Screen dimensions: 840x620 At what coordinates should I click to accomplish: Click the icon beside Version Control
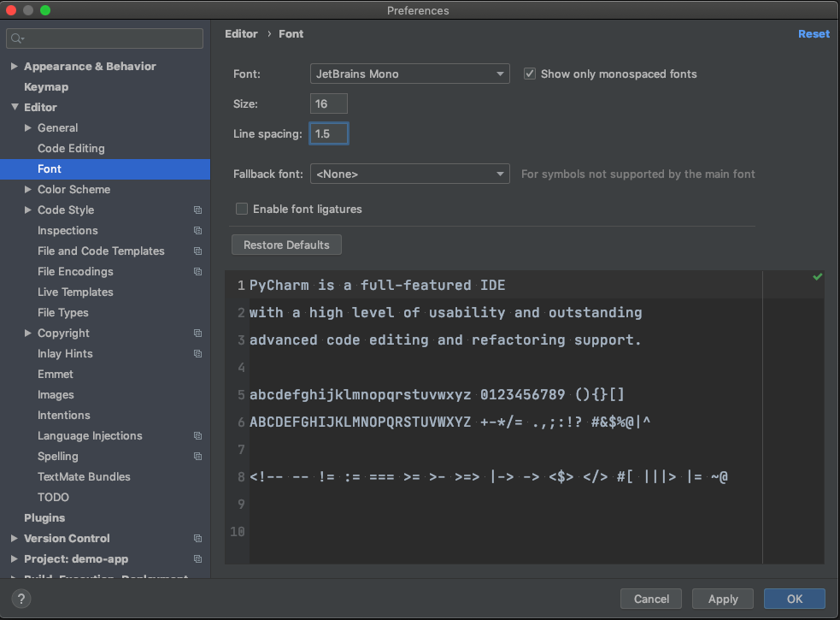pos(197,538)
